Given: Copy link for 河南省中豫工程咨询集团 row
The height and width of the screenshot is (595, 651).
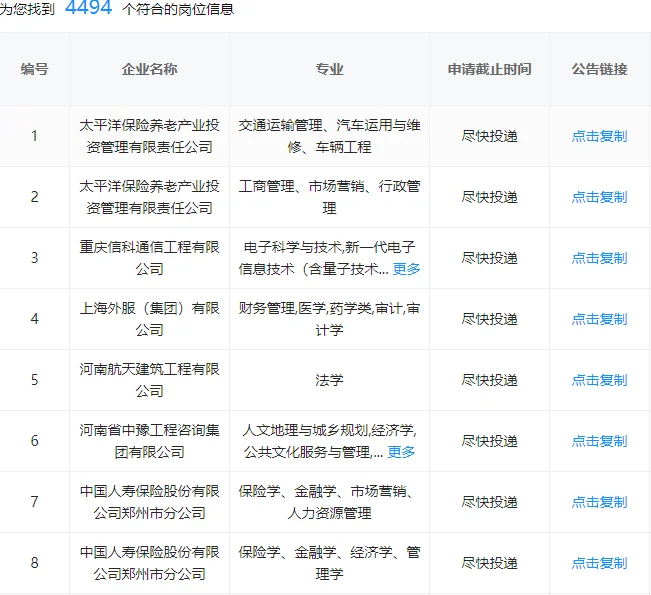Looking at the screenshot, I should pyautogui.click(x=599, y=441).
